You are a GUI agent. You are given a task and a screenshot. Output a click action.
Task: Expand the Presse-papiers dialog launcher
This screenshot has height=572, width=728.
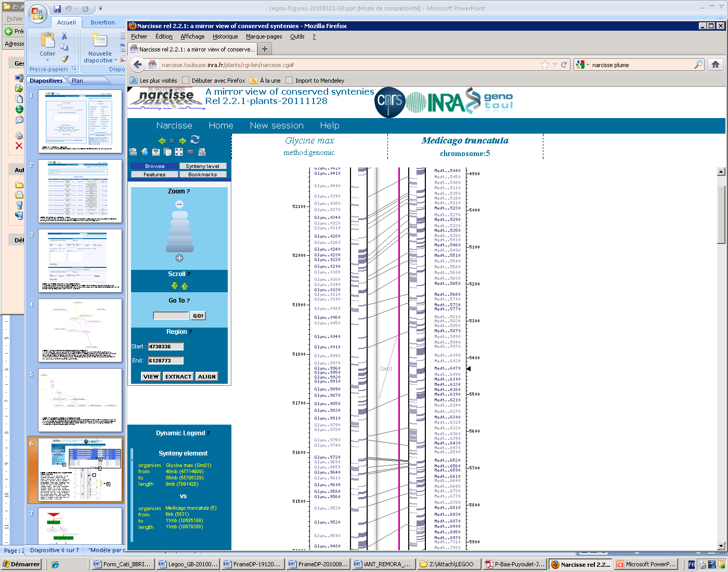pos(74,69)
